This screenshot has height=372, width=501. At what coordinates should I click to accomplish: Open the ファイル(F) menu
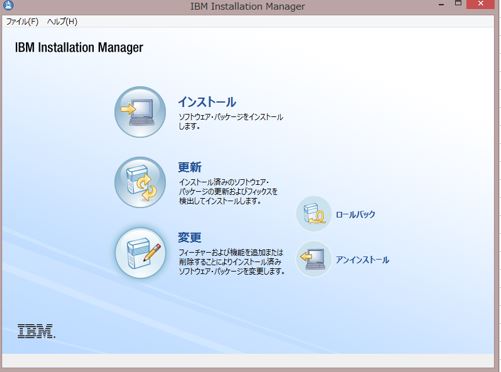[x=22, y=22]
